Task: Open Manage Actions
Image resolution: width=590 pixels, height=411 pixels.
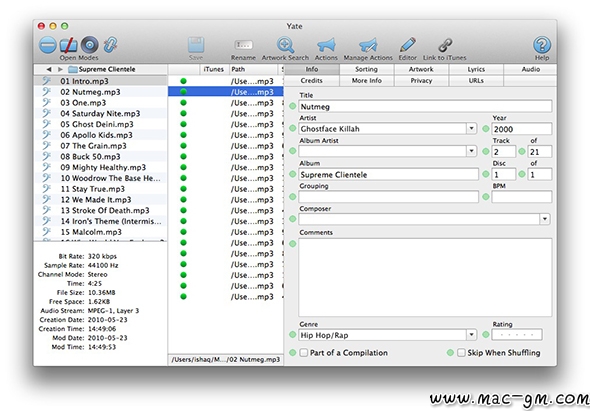Action: [x=368, y=45]
